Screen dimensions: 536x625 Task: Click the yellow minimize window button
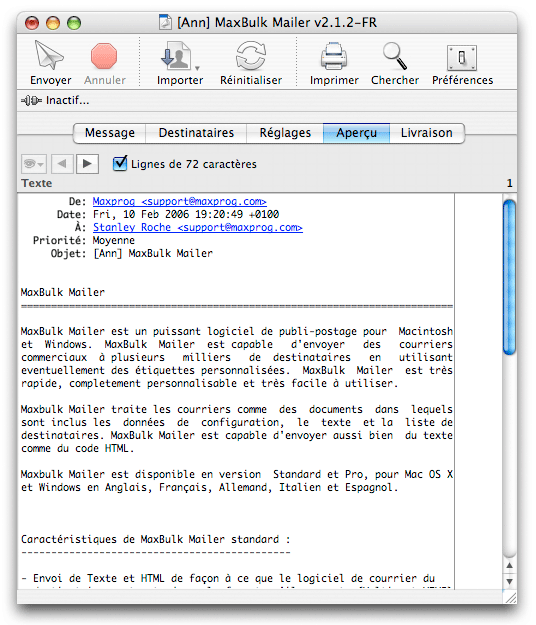pyautogui.click(x=53, y=23)
